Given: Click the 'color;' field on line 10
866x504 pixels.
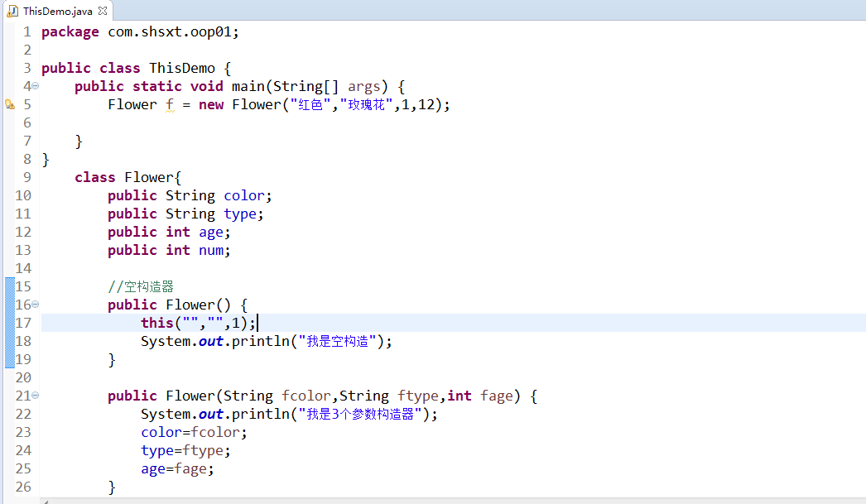Looking at the screenshot, I should tap(248, 195).
